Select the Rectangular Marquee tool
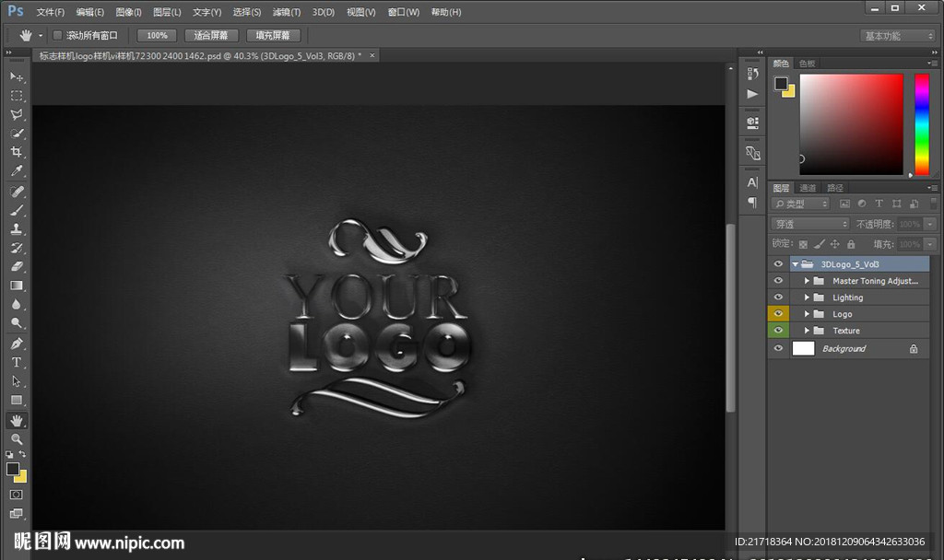Screen dimensions: 944x560 point(17,96)
